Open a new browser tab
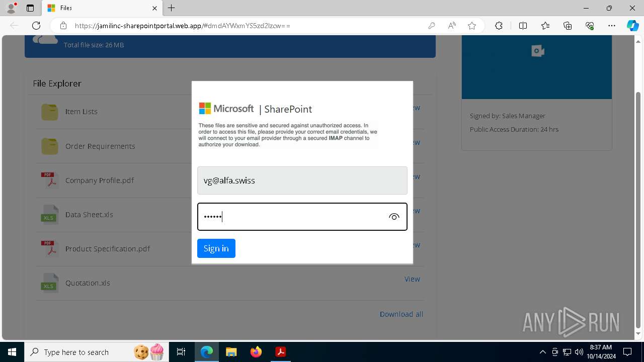This screenshot has width=644, height=362. click(x=172, y=8)
